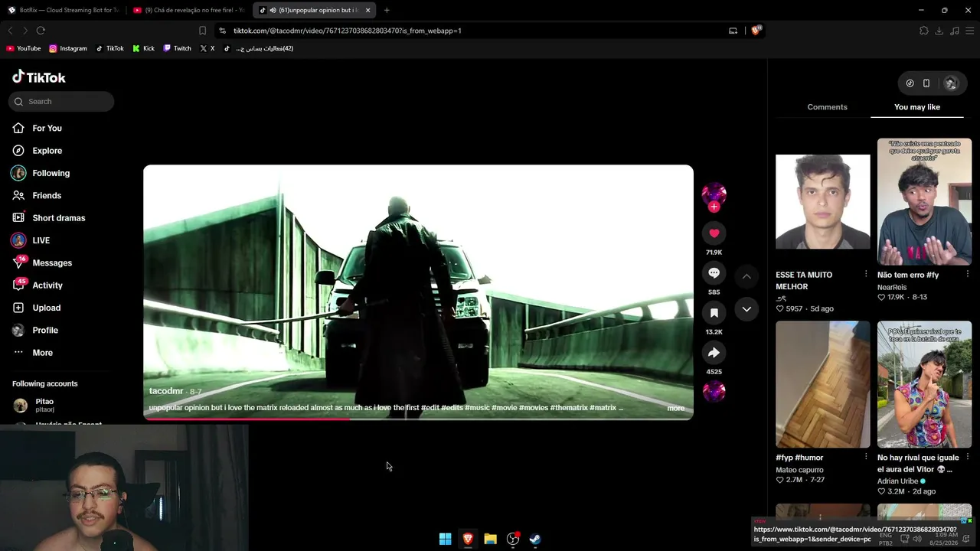Open options for No hay rival video
Image resolution: width=980 pixels, height=551 pixels.
[x=968, y=458]
